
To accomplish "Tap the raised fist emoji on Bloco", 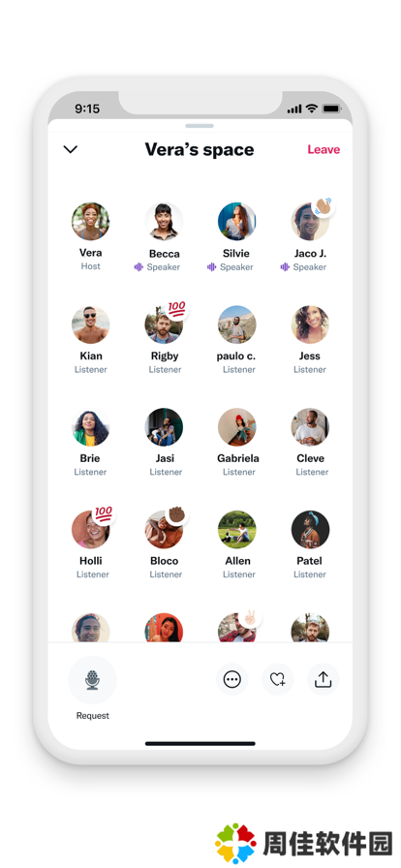I will pyautogui.click(x=176, y=514).
